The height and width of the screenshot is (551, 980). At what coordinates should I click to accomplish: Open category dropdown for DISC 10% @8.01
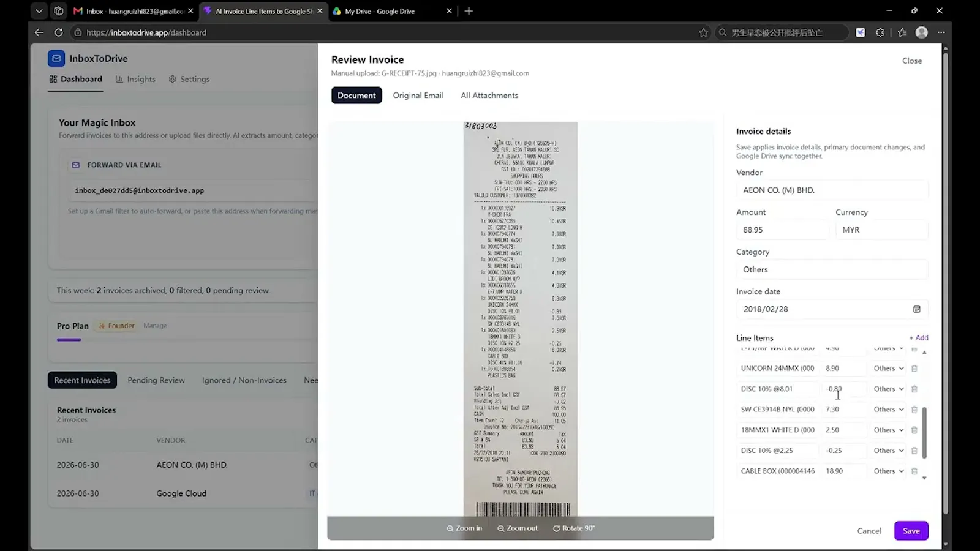point(889,389)
